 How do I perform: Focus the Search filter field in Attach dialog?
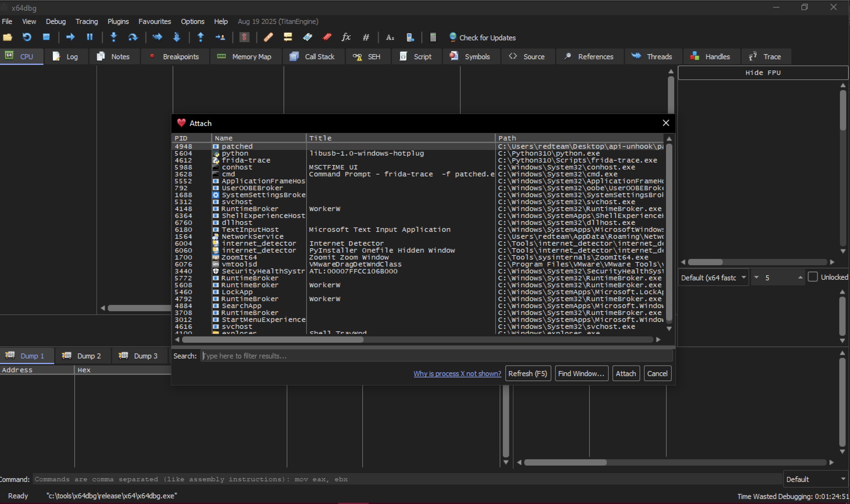coord(436,356)
